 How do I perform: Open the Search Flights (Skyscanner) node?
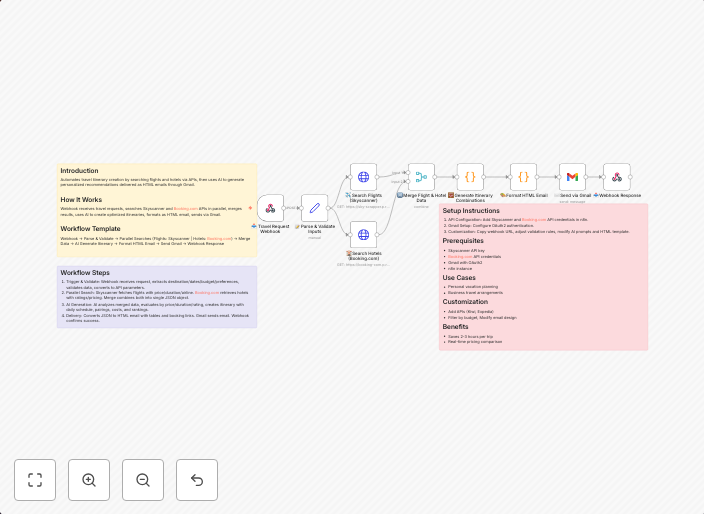coord(363,177)
